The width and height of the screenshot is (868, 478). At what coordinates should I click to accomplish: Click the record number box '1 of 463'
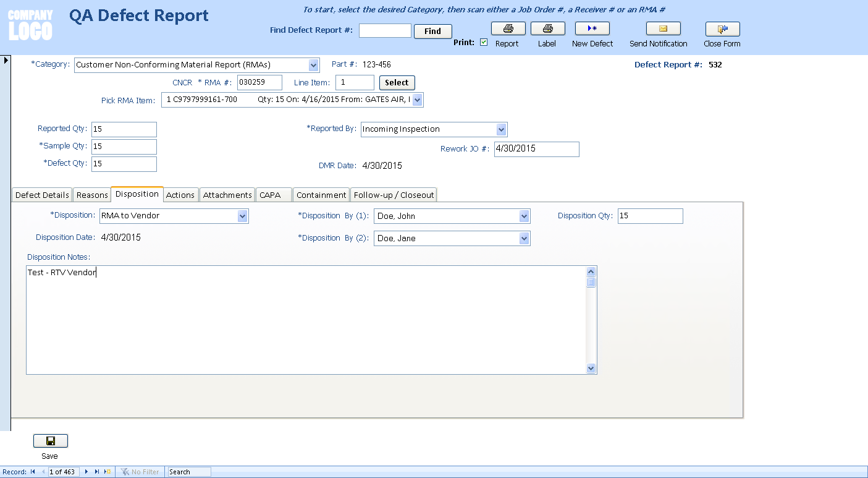point(64,472)
